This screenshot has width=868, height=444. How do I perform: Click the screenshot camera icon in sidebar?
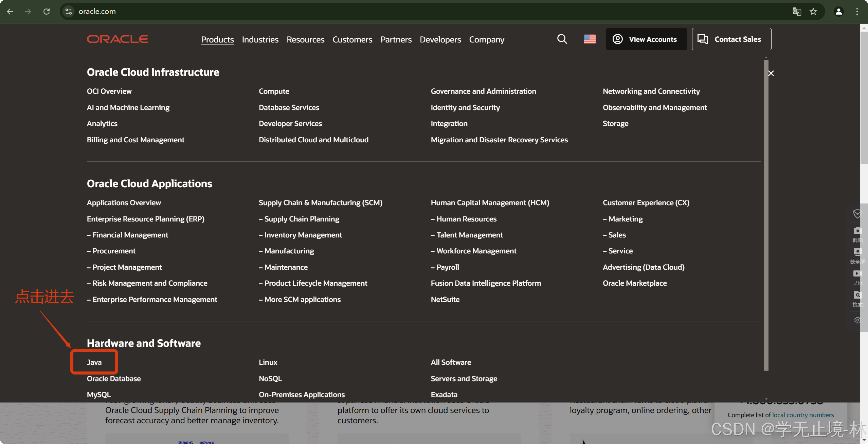[x=857, y=231]
